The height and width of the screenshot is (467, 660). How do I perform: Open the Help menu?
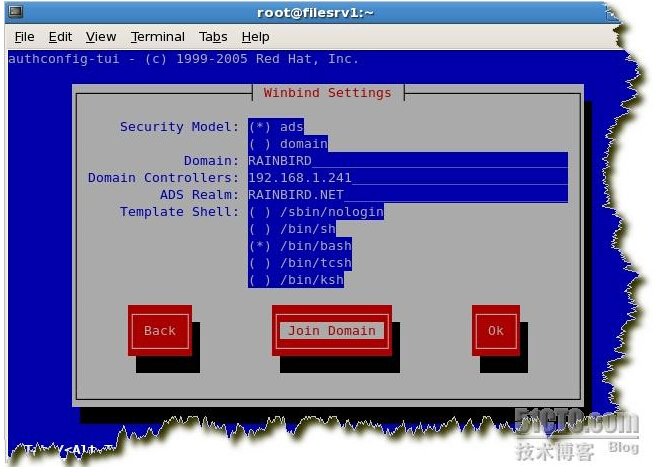tap(255, 37)
